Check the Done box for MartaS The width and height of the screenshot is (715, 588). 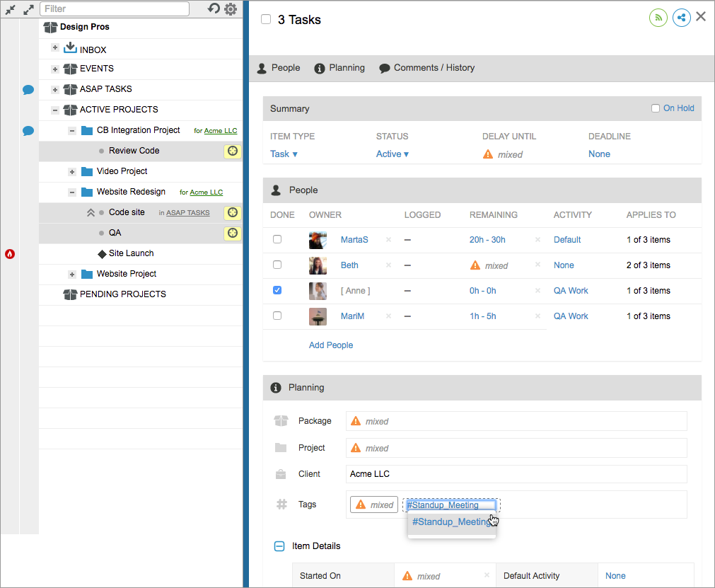[x=277, y=240]
